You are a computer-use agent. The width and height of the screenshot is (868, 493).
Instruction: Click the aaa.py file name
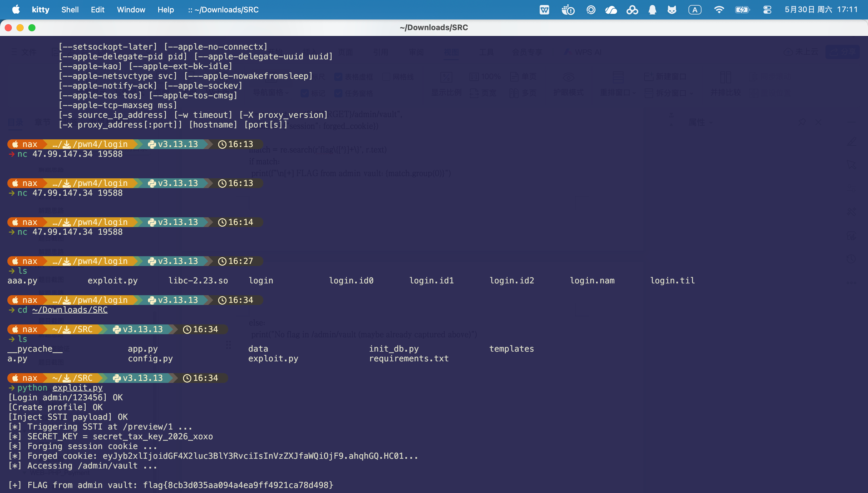pos(22,281)
